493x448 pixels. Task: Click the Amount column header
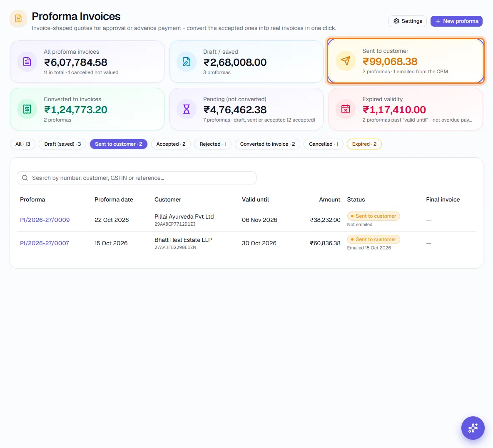coord(329,199)
